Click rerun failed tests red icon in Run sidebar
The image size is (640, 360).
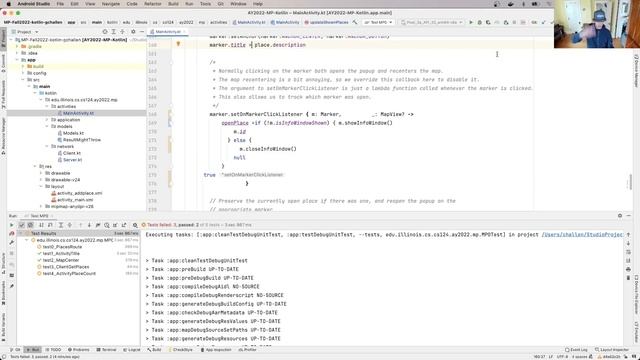click(x=12, y=233)
